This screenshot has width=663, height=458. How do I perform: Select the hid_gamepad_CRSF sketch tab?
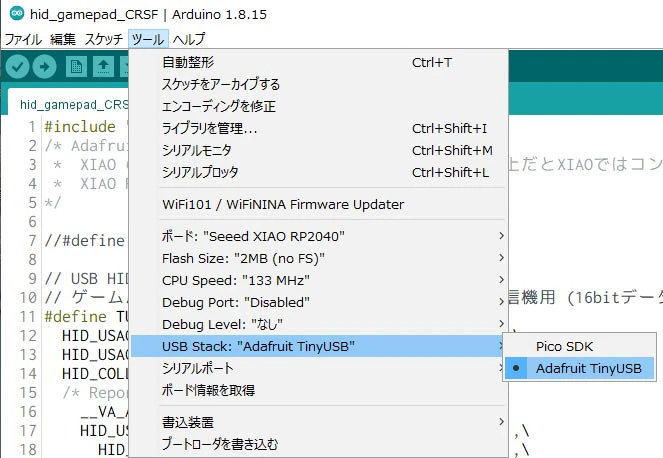pyautogui.click(x=69, y=104)
